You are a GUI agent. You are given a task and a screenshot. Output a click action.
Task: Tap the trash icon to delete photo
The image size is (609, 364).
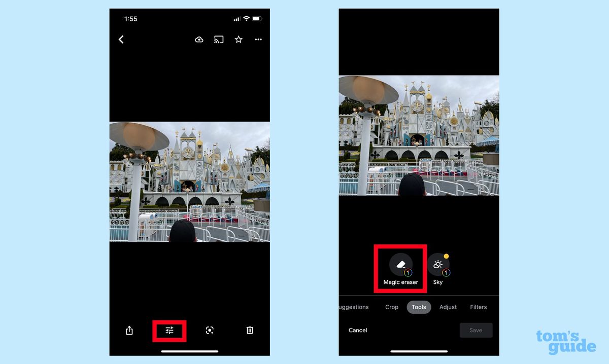pyautogui.click(x=249, y=330)
